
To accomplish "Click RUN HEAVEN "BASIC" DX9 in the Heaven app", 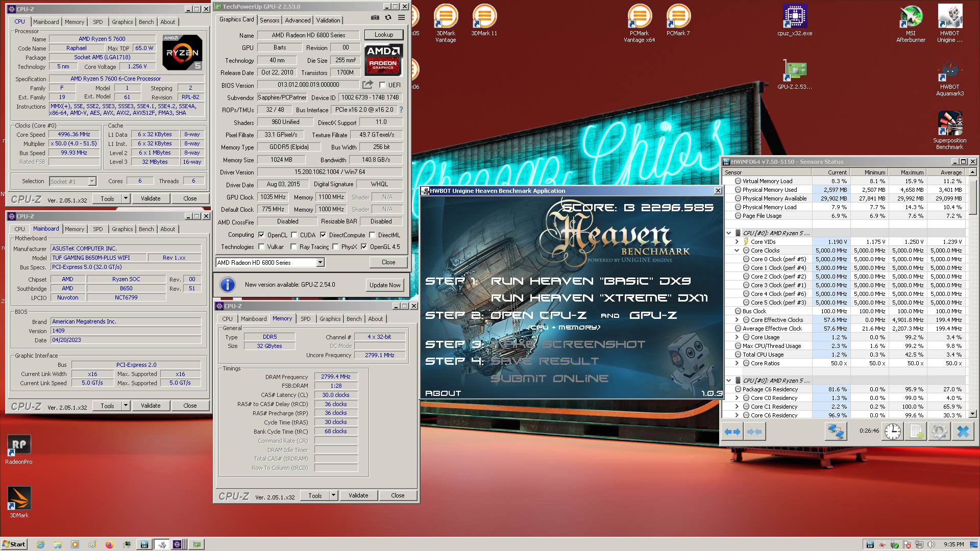I will point(591,281).
